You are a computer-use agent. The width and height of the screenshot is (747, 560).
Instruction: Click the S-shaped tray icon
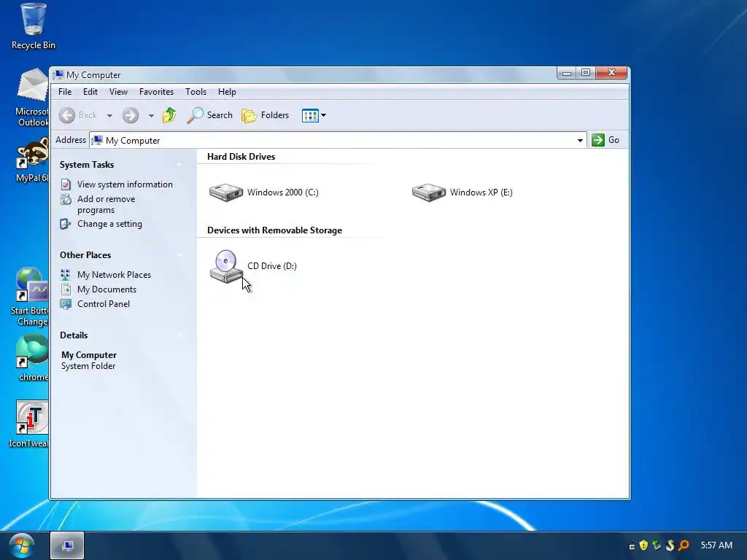(670, 545)
